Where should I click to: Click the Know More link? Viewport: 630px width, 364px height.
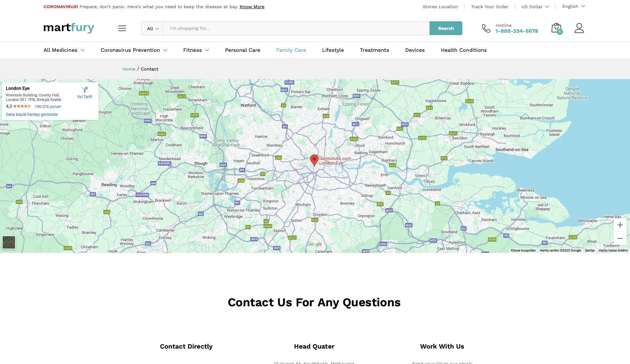pos(252,7)
